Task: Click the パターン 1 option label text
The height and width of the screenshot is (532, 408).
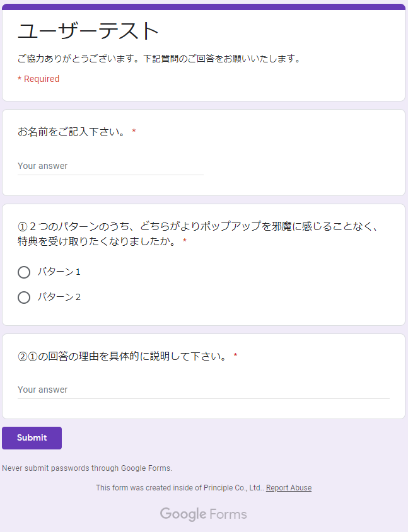Action: (59, 272)
